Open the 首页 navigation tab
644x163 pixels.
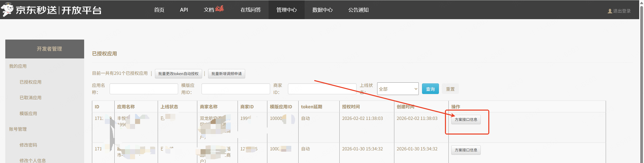pos(159,10)
